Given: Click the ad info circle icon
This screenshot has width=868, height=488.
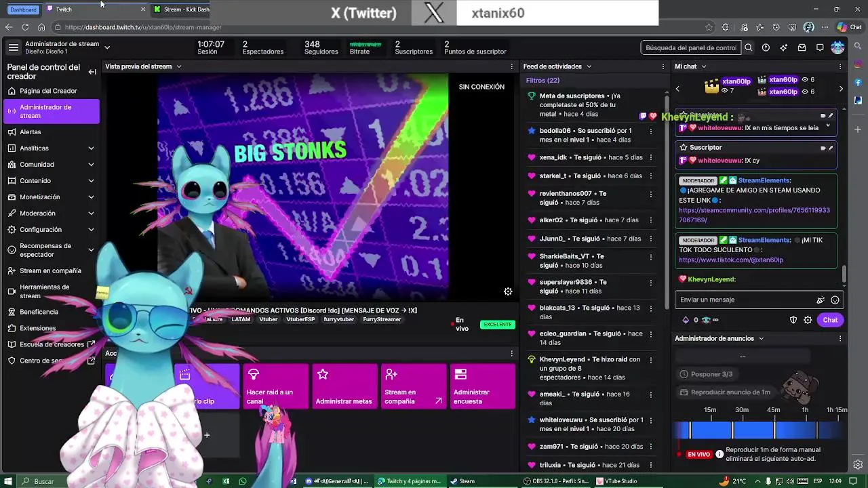Looking at the screenshot, I should point(719,454).
